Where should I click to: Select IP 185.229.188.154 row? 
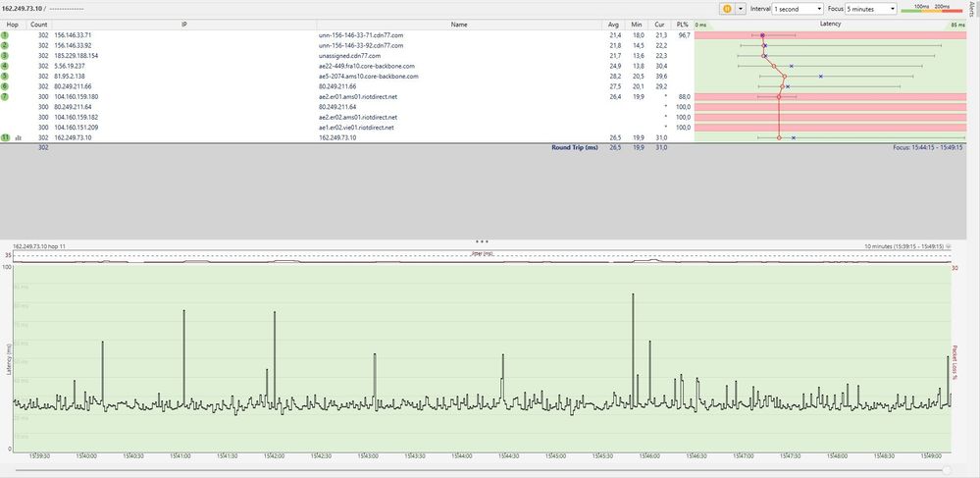(x=77, y=56)
